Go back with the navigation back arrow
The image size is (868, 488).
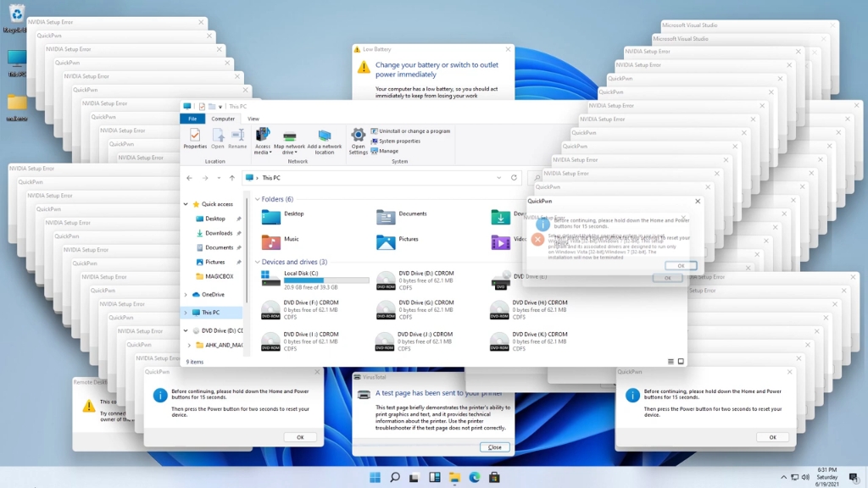tap(189, 178)
